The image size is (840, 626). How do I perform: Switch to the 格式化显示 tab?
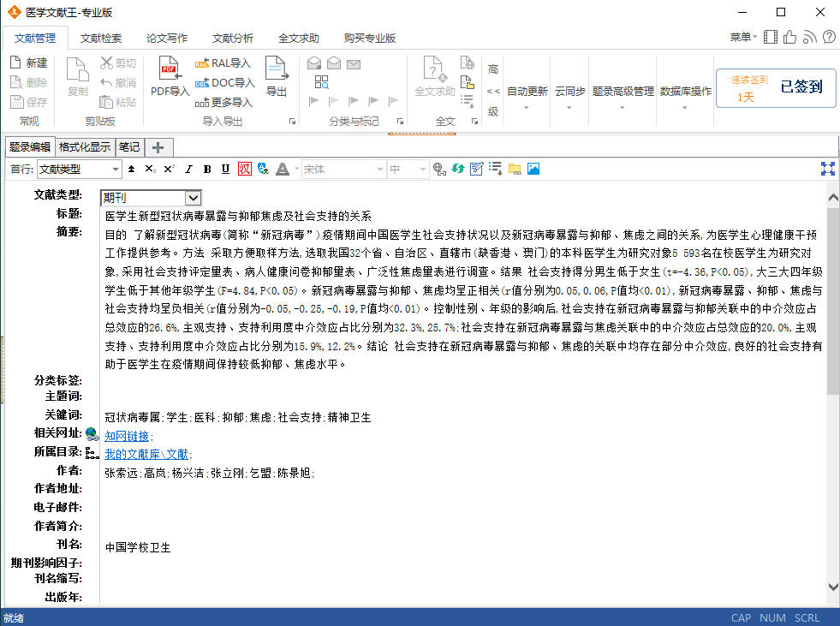click(x=85, y=146)
